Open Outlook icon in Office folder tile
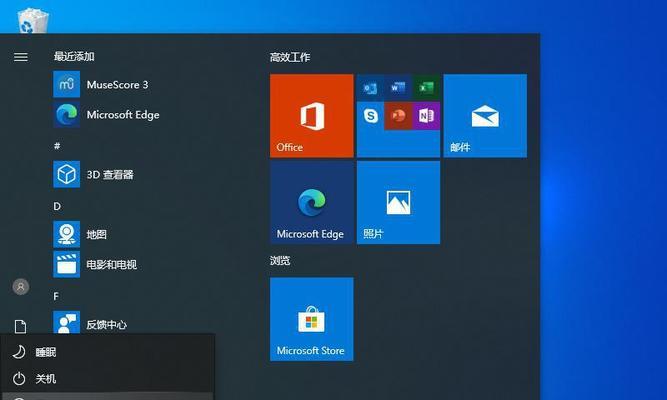The image size is (667, 400). pos(371,88)
